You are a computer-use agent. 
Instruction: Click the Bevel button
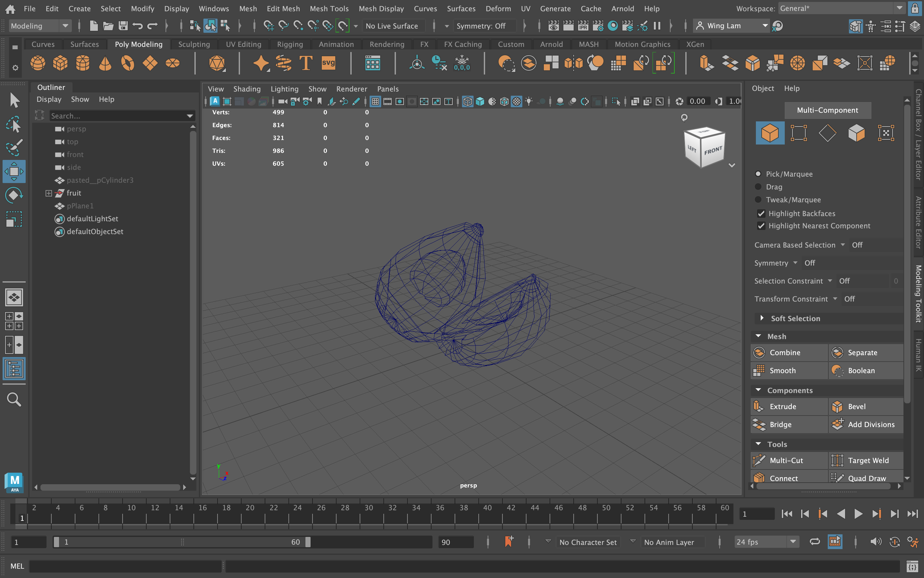click(866, 406)
